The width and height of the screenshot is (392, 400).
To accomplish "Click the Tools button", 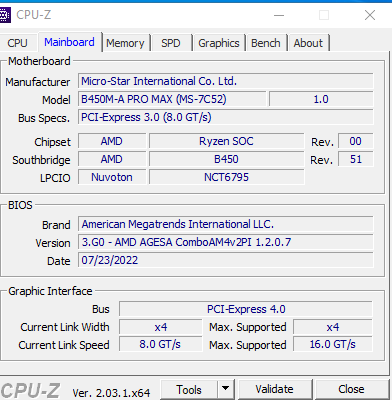I will 189,389.
